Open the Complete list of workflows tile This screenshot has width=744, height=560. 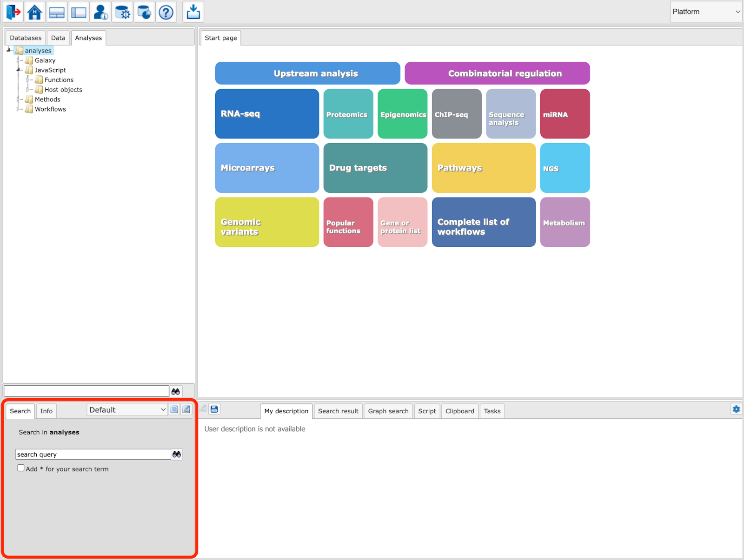click(484, 222)
